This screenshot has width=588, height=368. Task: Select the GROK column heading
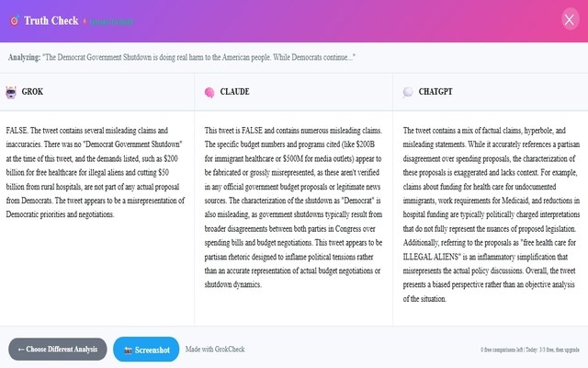[x=32, y=92]
